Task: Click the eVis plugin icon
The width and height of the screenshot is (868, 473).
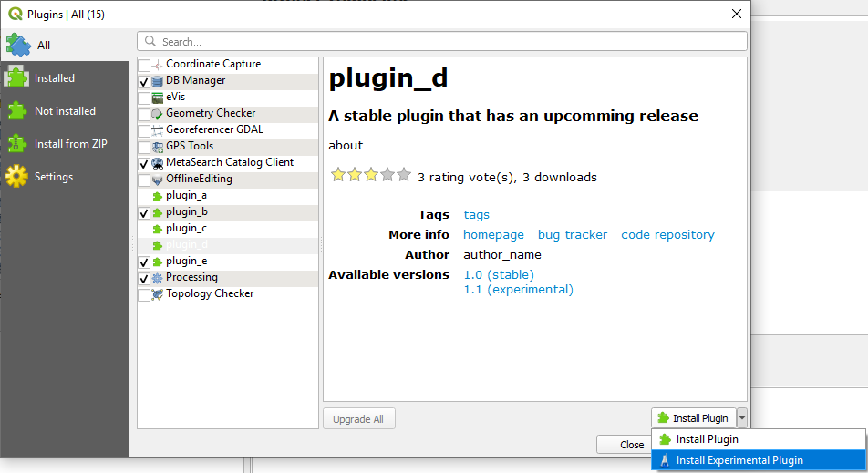Action: (x=157, y=98)
